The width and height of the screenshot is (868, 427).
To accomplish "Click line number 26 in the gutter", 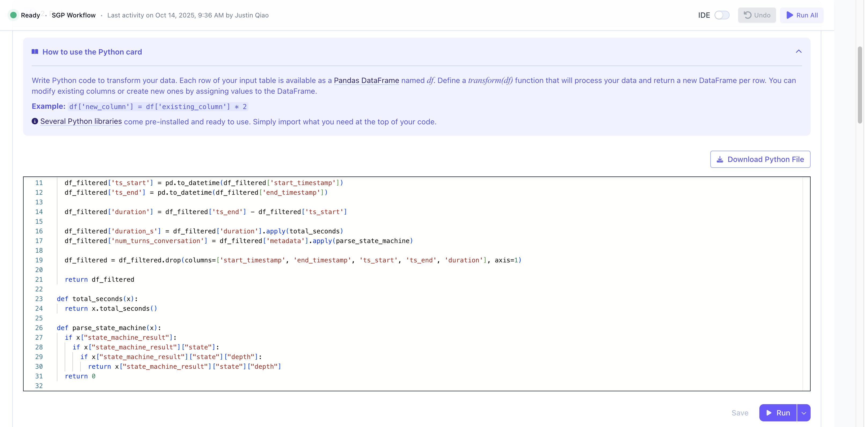I will click(39, 328).
